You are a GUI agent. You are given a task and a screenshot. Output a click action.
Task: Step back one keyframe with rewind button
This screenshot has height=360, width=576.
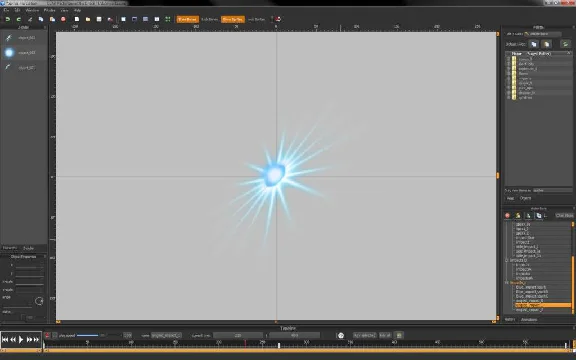coord(13,340)
